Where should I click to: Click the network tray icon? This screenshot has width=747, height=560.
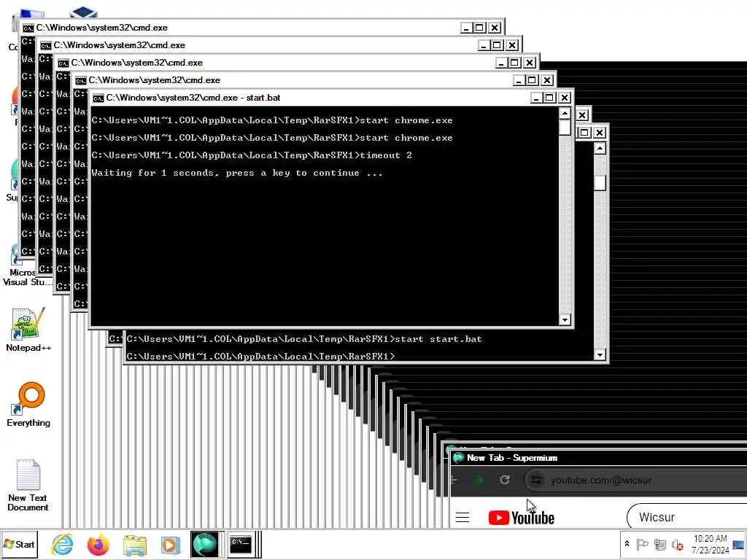click(659, 544)
